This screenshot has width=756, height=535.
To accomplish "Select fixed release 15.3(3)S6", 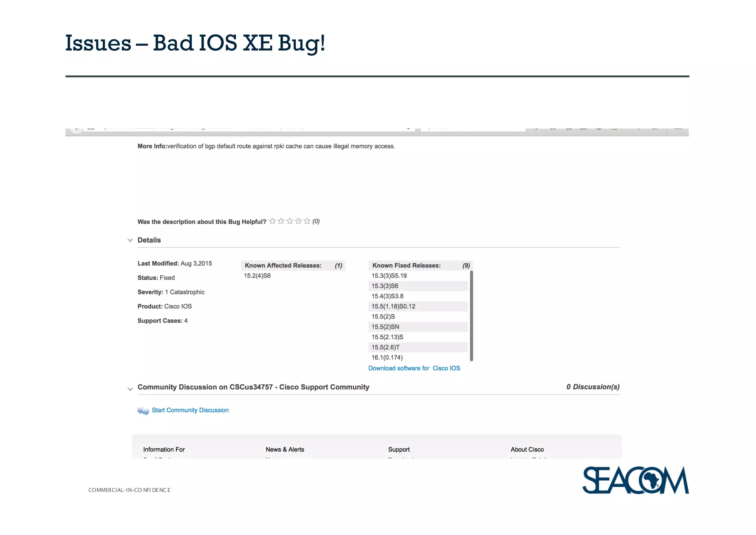I will (418, 286).
